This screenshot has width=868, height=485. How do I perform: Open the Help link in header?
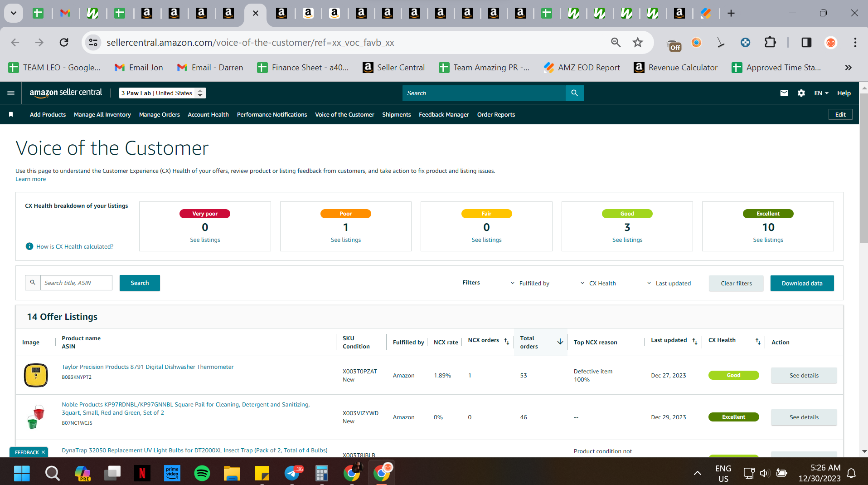click(844, 93)
